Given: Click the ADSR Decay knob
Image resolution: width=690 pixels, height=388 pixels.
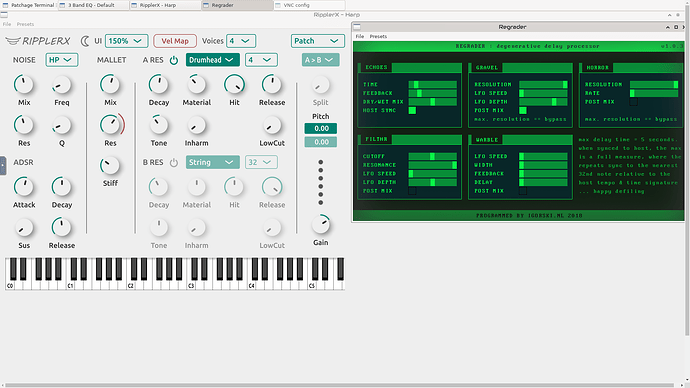Looking at the screenshot, I should pyautogui.click(x=62, y=187).
